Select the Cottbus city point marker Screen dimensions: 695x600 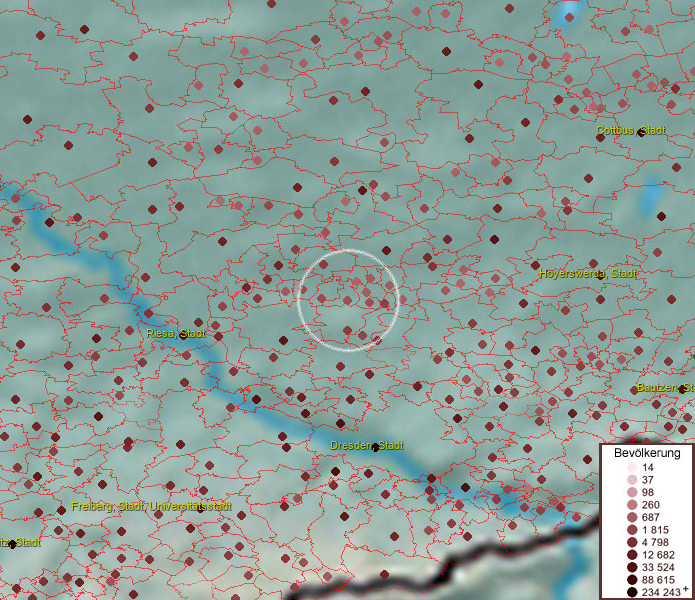coord(641,132)
